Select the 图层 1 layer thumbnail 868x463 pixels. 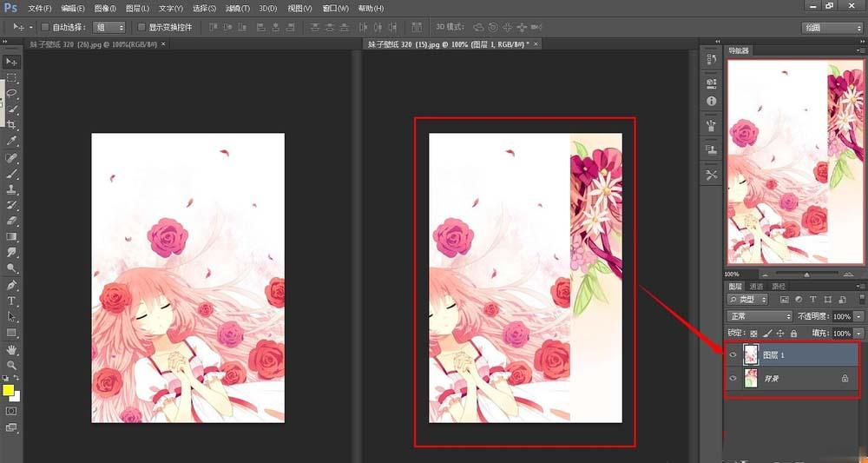[751, 355]
